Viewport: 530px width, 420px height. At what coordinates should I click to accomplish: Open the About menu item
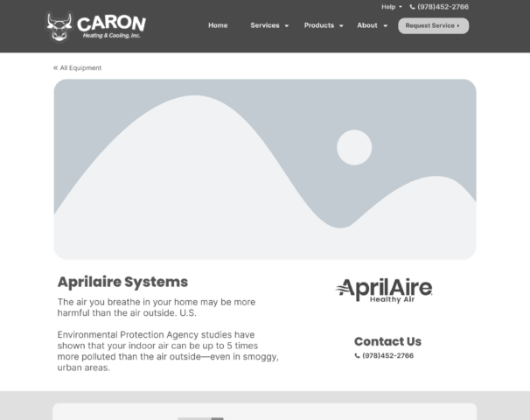(366, 25)
